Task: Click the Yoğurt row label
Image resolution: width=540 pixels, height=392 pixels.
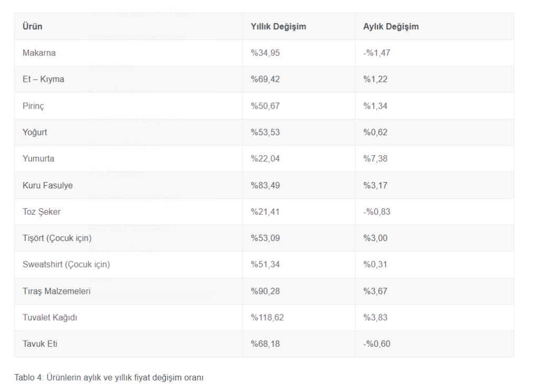Action: coord(35,132)
